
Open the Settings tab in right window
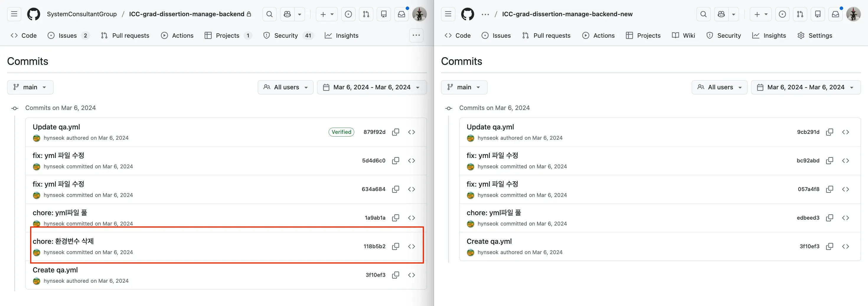pyautogui.click(x=815, y=35)
